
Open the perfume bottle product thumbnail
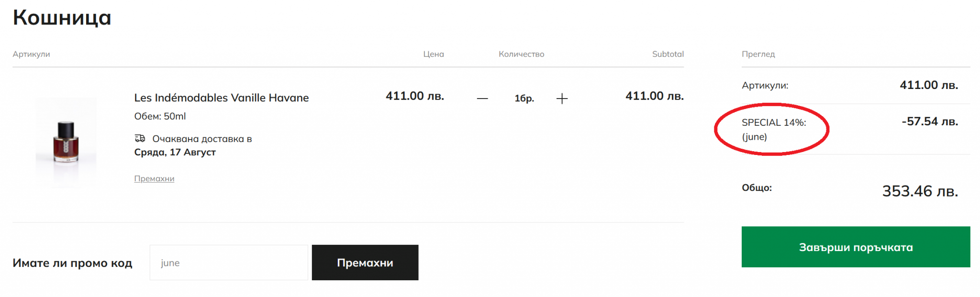pos(66,142)
